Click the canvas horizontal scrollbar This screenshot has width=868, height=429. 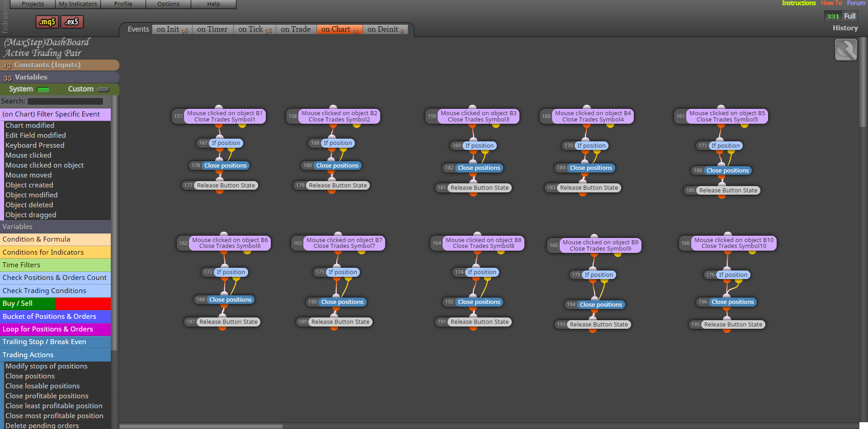(201, 426)
